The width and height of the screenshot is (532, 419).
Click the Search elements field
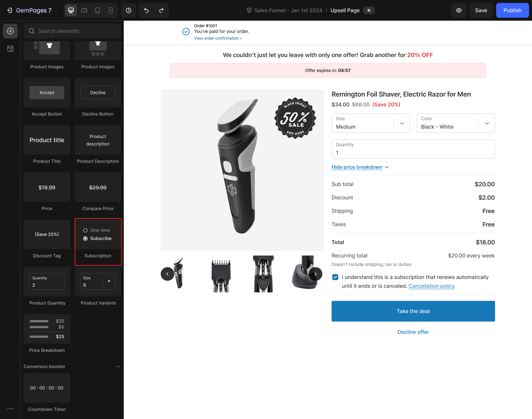(x=73, y=31)
